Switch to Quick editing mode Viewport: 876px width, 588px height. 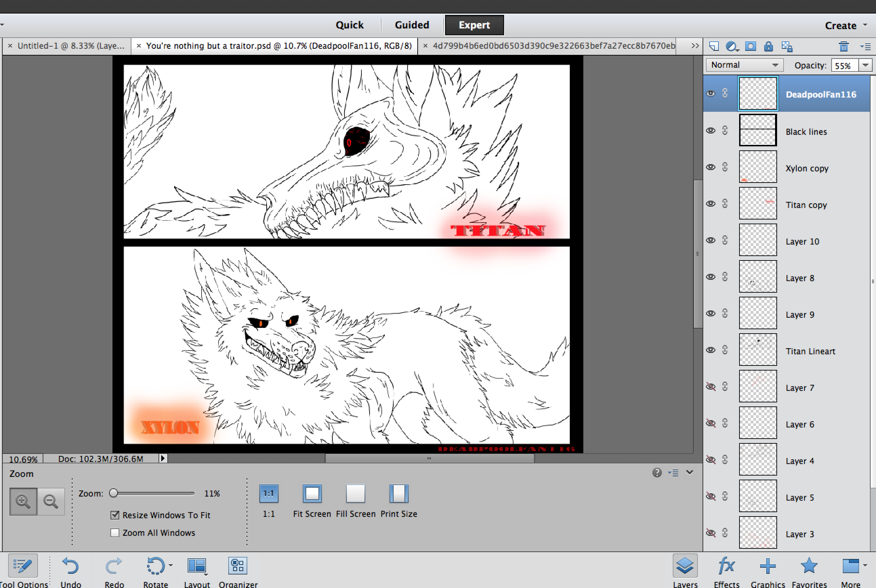349,25
